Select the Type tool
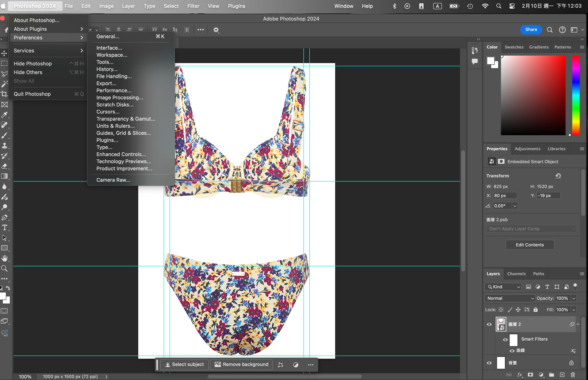Viewport: 588px width, 380px height. click(5, 227)
